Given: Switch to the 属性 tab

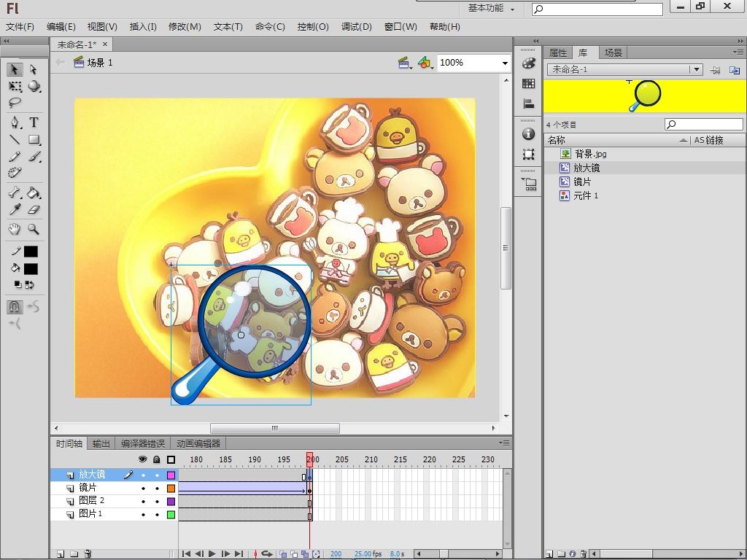Looking at the screenshot, I should tap(558, 52).
